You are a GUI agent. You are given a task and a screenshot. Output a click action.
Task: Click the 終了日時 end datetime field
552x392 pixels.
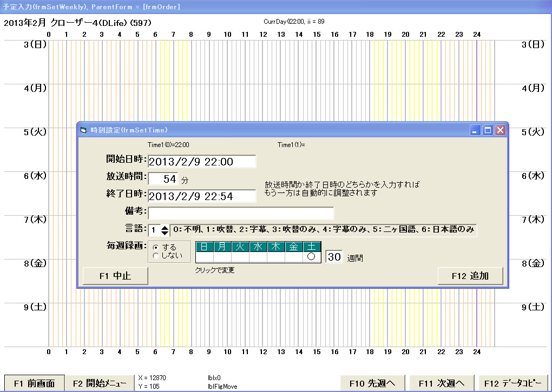coord(201,196)
